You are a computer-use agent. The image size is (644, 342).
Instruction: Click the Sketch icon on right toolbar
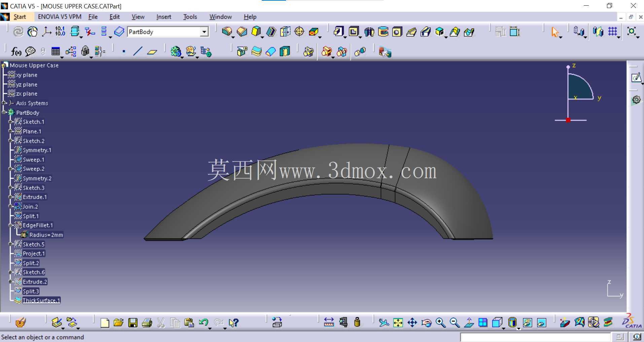coord(636,78)
